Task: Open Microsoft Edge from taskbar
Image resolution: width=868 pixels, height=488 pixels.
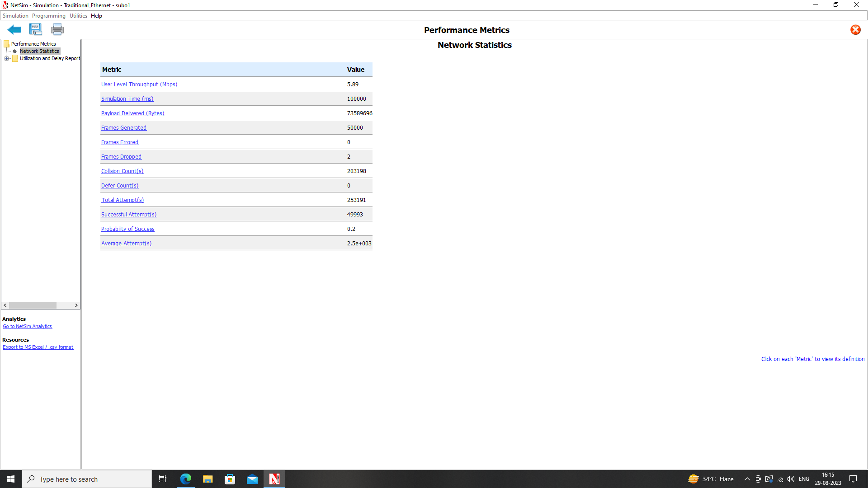Action: pos(185,479)
